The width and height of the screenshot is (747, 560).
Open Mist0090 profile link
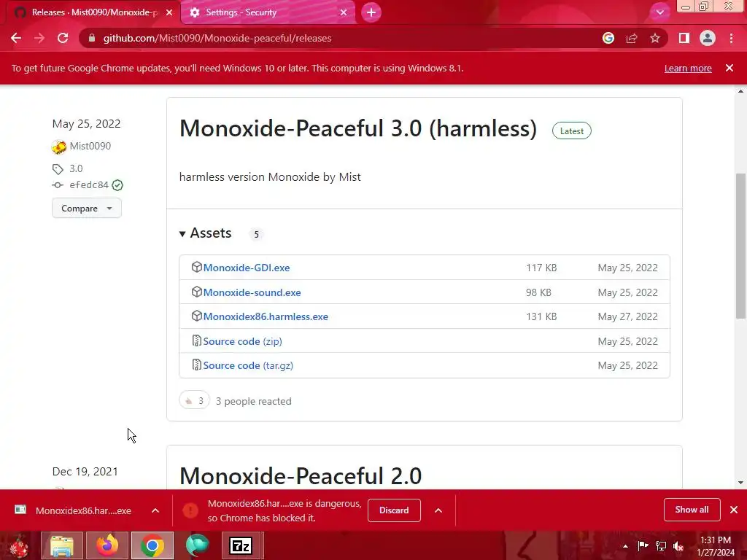(x=90, y=146)
